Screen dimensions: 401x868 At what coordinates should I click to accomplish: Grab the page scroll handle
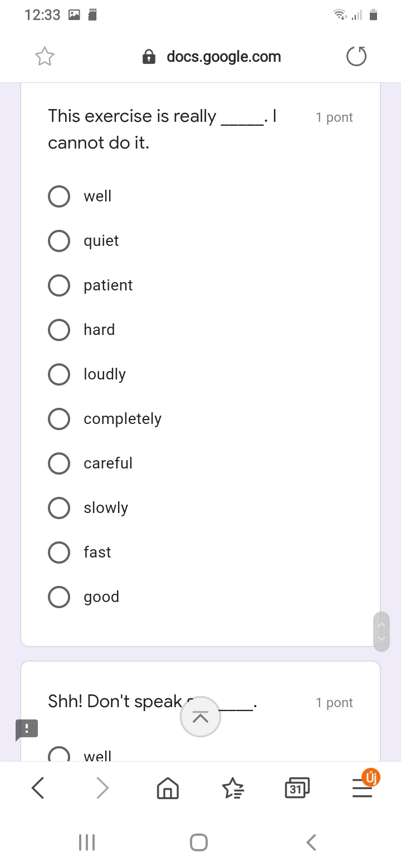(382, 632)
